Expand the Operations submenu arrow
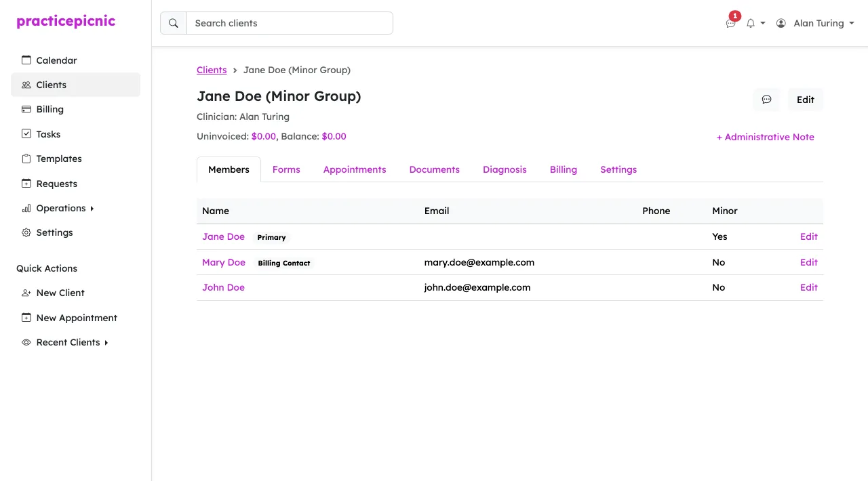The image size is (868, 481). (92, 209)
